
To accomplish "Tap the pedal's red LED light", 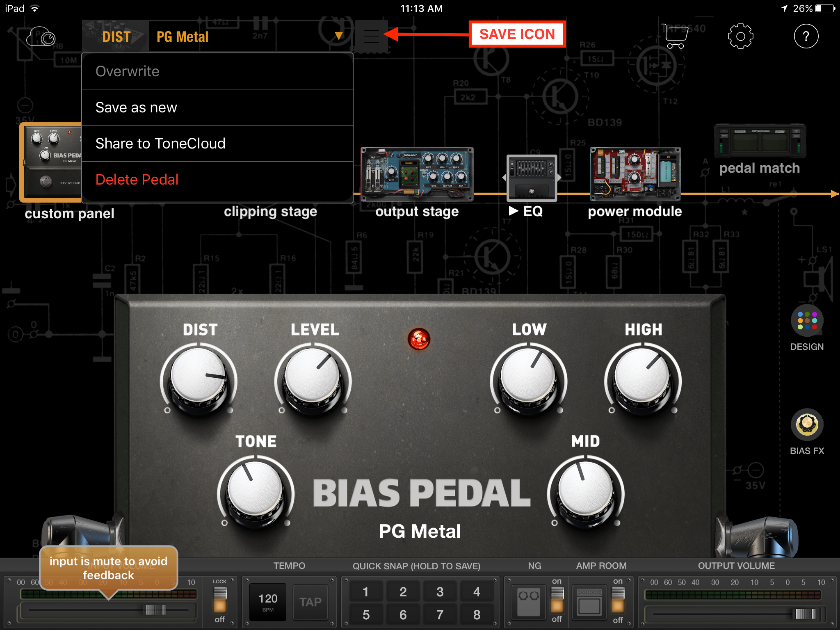I will coord(419,339).
